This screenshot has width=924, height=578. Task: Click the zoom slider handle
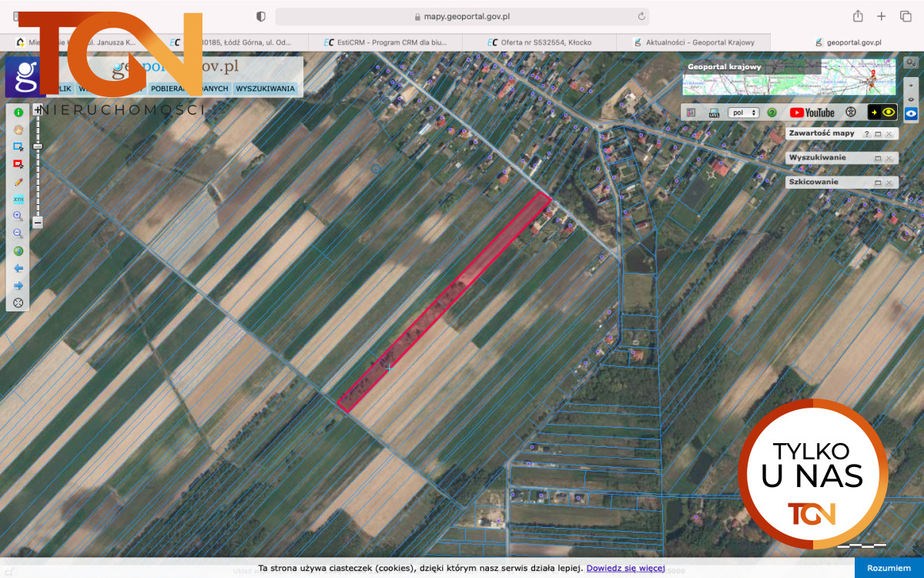pos(38,146)
